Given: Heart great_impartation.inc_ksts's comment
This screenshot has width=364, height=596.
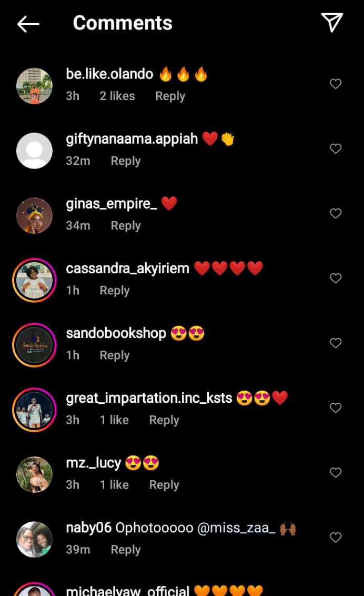Looking at the screenshot, I should tap(336, 408).
